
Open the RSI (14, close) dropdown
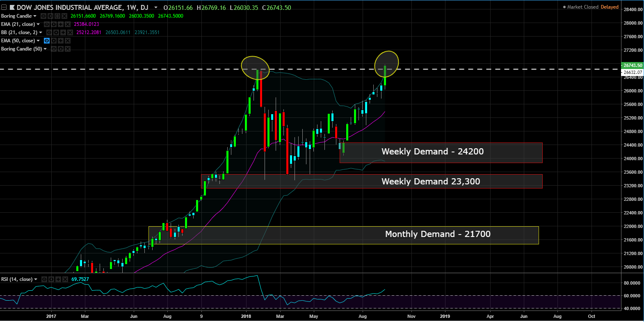click(36, 279)
